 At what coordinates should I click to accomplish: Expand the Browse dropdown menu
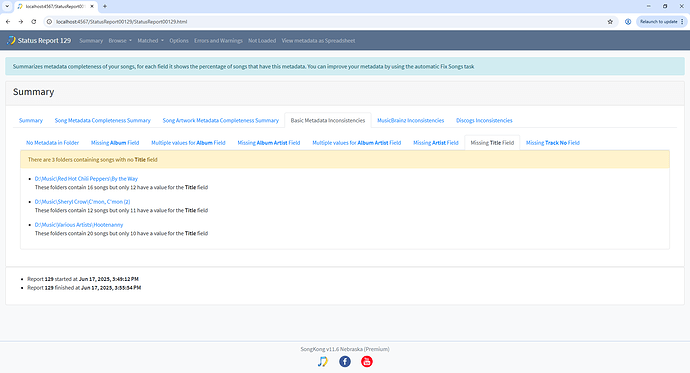(120, 40)
